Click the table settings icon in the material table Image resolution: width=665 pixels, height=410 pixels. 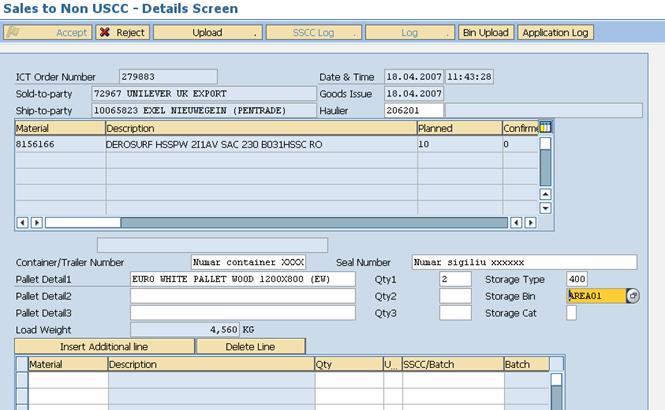[546, 128]
